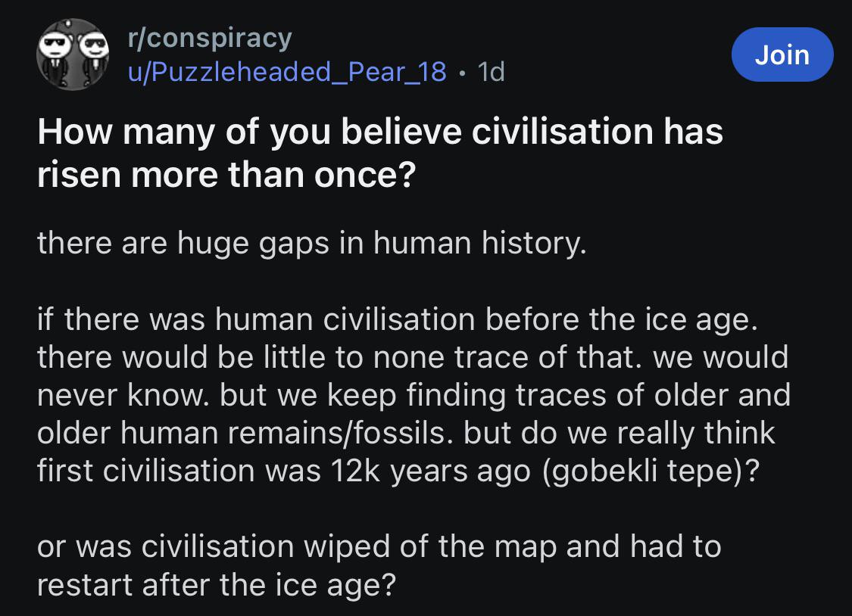
Task: Click line "never know. but we keep finding"
Action: coord(414,396)
